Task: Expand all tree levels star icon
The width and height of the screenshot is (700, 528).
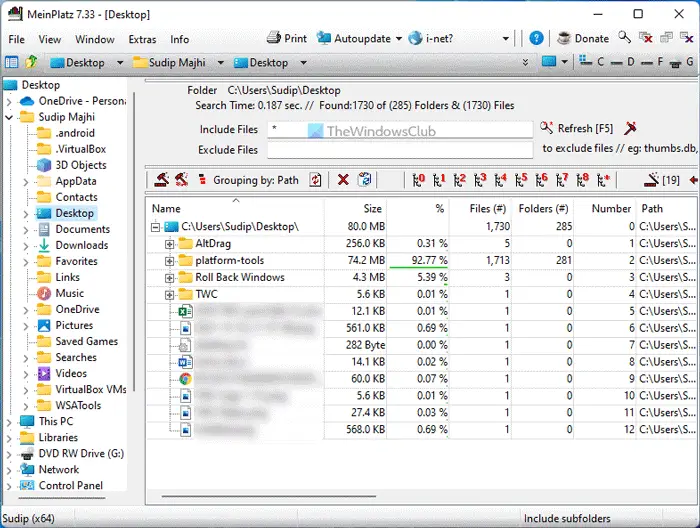Action: (603, 180)
